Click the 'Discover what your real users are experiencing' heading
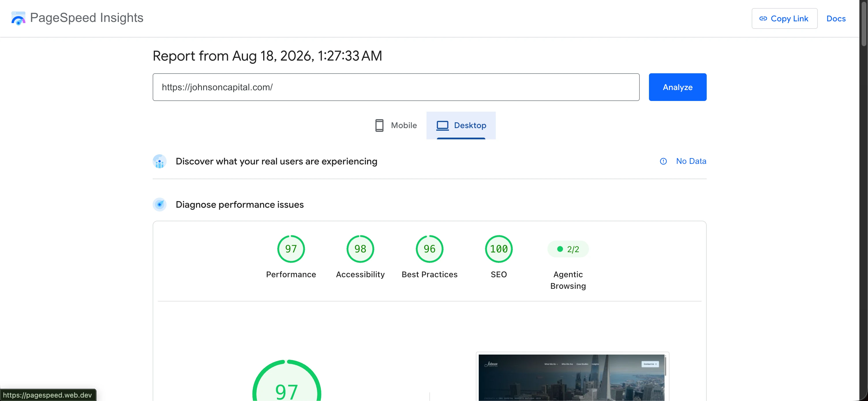 click(x=276, y=162)
